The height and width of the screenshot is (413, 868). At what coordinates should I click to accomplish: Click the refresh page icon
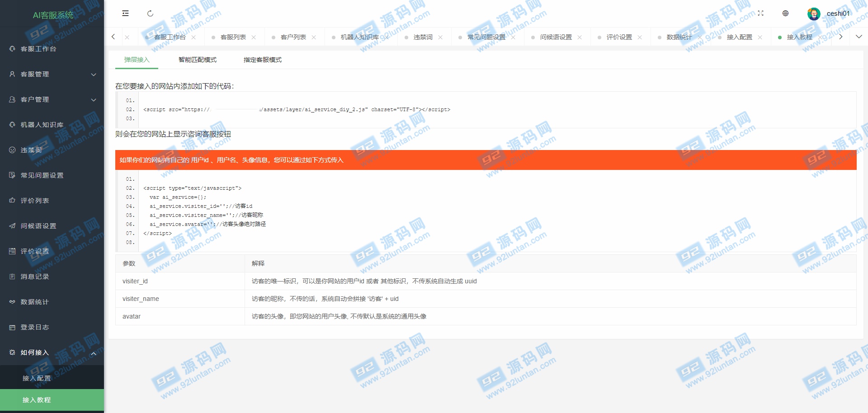pyautogui.click(x=150, y=14)
